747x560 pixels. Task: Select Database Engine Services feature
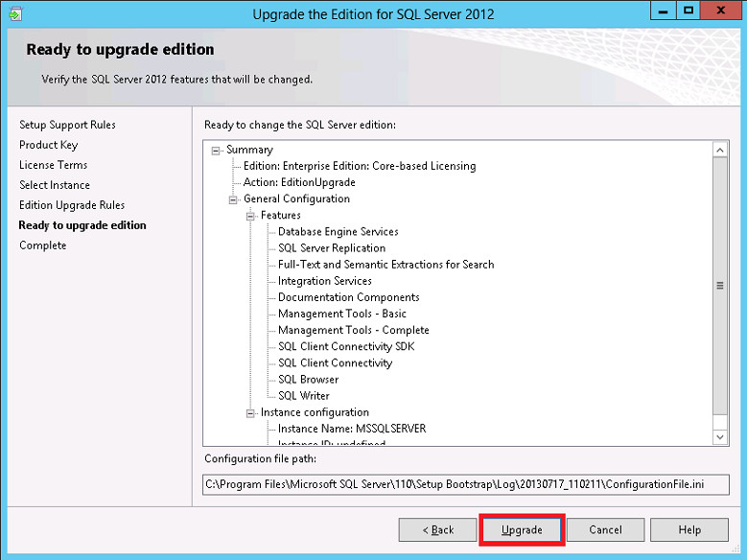pyautogui.click(x=338, y=232)
